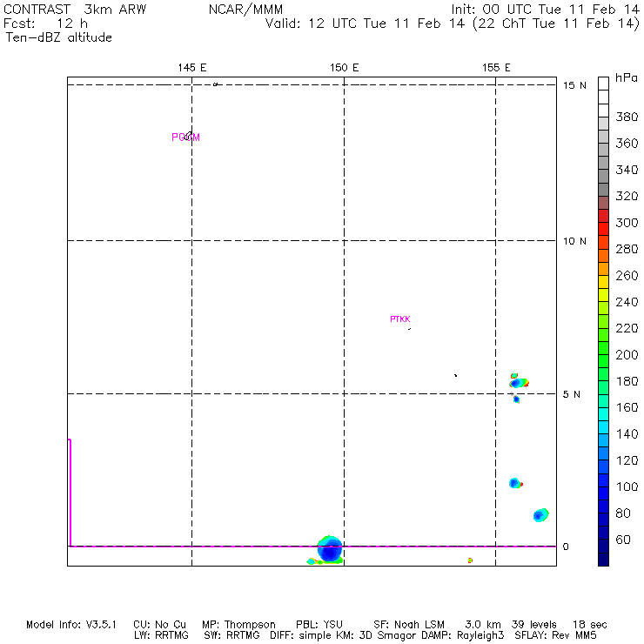Click the 'SW: RRTMG' setting text
644x644 pixels.
click(x=231, y=635)
